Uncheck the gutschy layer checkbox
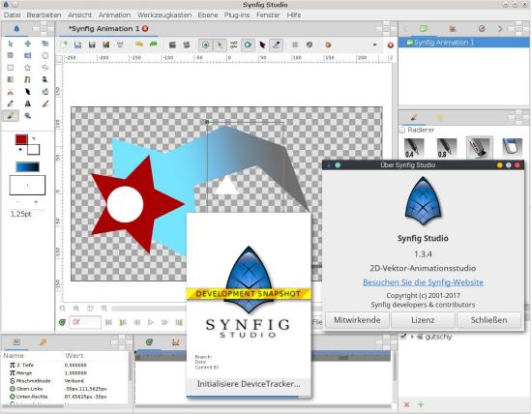 403,337
